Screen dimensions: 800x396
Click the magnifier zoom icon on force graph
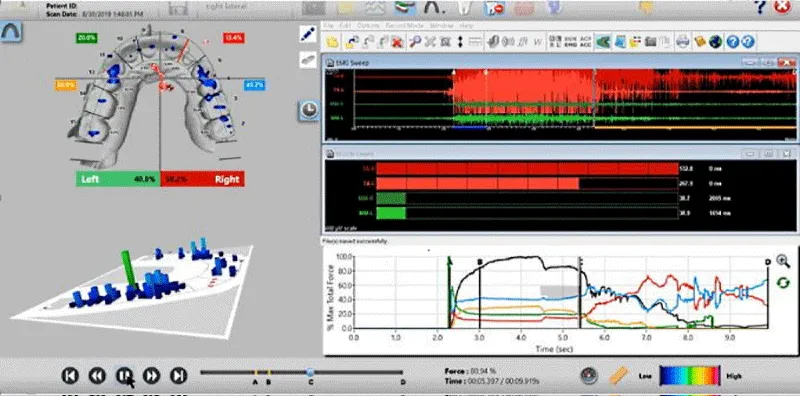[783, 260]
